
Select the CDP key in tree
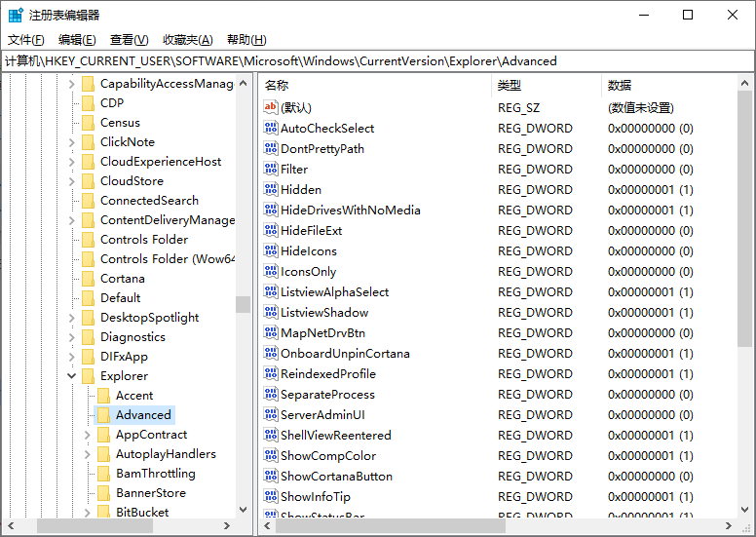point(112,102)
